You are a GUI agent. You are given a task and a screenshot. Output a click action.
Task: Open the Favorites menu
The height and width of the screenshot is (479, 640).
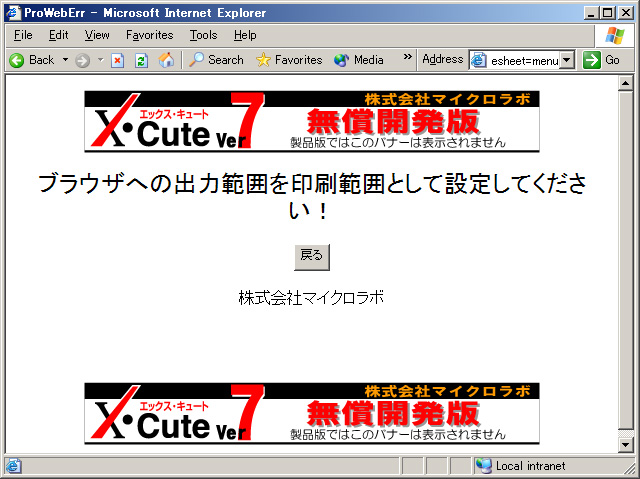coord(149,35)
